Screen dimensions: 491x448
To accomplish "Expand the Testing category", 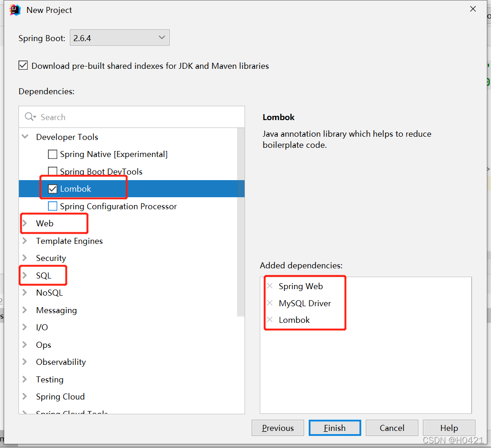I will coord(25,379).
